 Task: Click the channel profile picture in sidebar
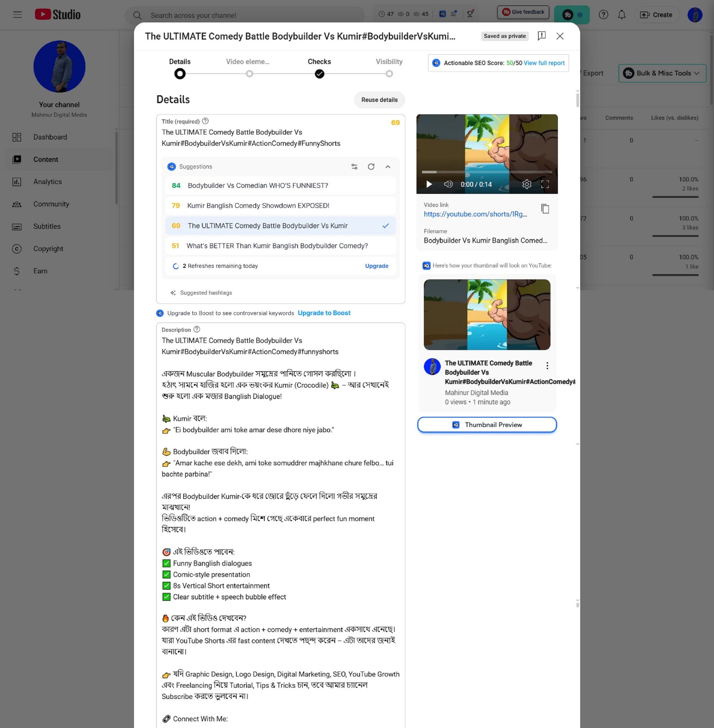tap(59, 67)
